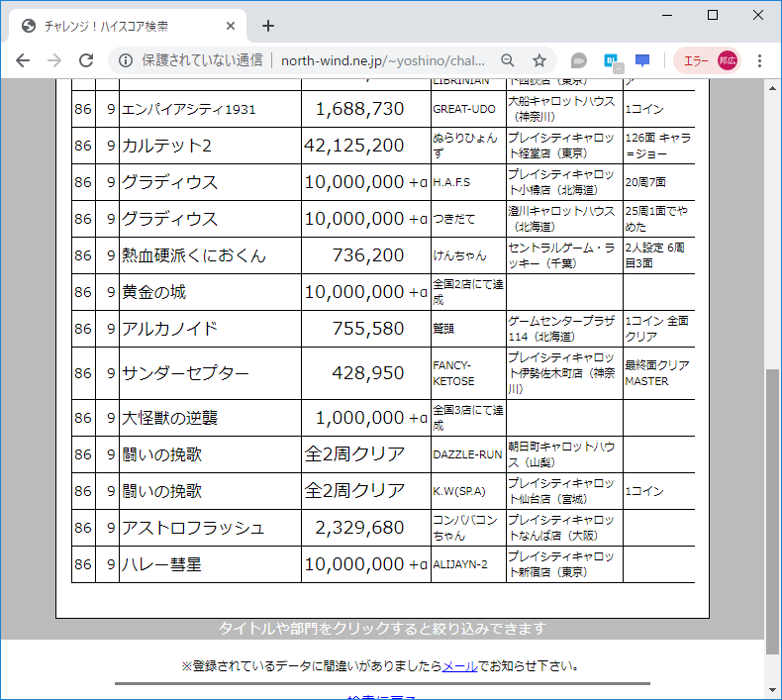Go back to the previous page
The image size is (782, 700).
[x=23, y=60]
